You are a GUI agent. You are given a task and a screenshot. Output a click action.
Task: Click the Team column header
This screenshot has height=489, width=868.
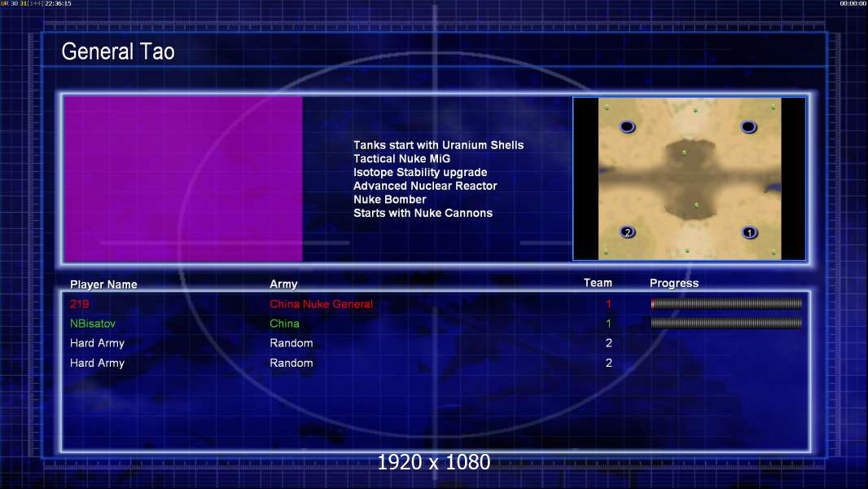click(x=598, y=283)
